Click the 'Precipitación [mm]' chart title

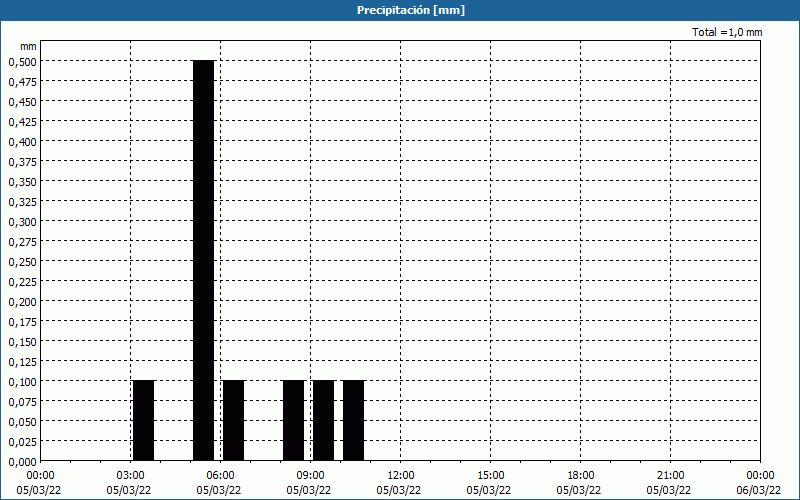pos(411,10)
